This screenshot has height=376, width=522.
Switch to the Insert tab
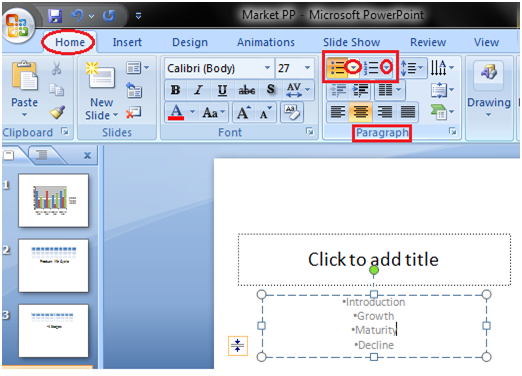tap(127, 42)
